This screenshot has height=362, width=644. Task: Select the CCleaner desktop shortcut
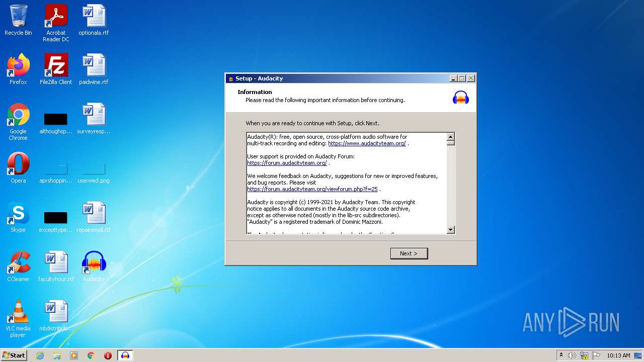[x=18, y=266]
